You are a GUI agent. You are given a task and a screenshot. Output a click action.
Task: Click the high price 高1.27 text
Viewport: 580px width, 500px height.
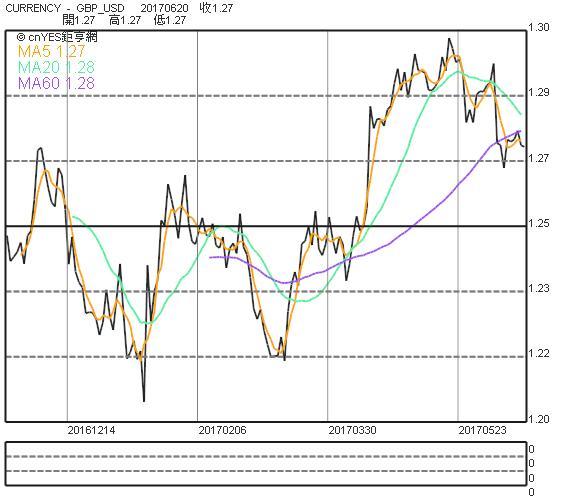pyautogui.click(x=125, y=20)
